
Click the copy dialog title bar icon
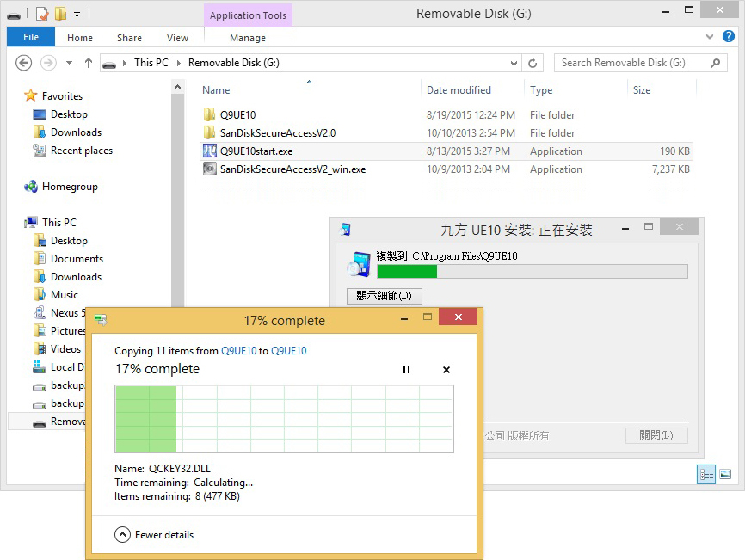101,320
